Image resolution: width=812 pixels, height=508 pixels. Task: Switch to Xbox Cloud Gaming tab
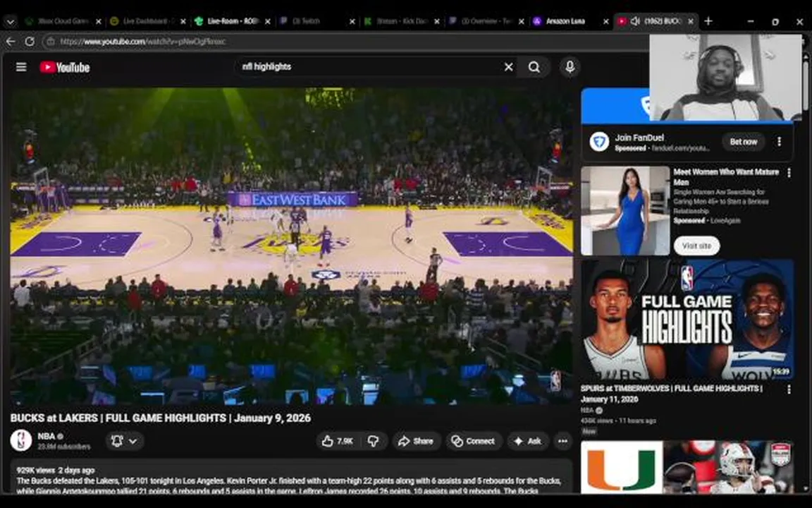[62, 21]
